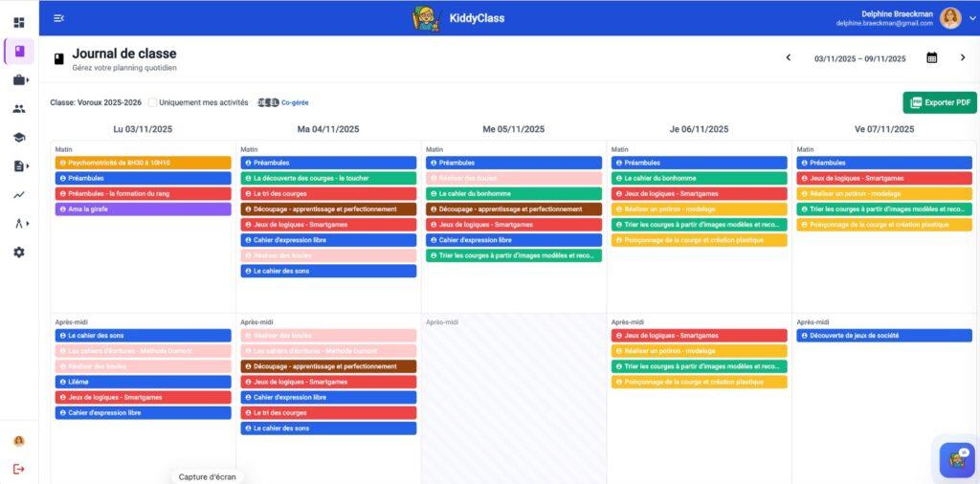This screenshot has width=980, height=484.
Task: Go to the previous week
Action: tap(789, 58)
